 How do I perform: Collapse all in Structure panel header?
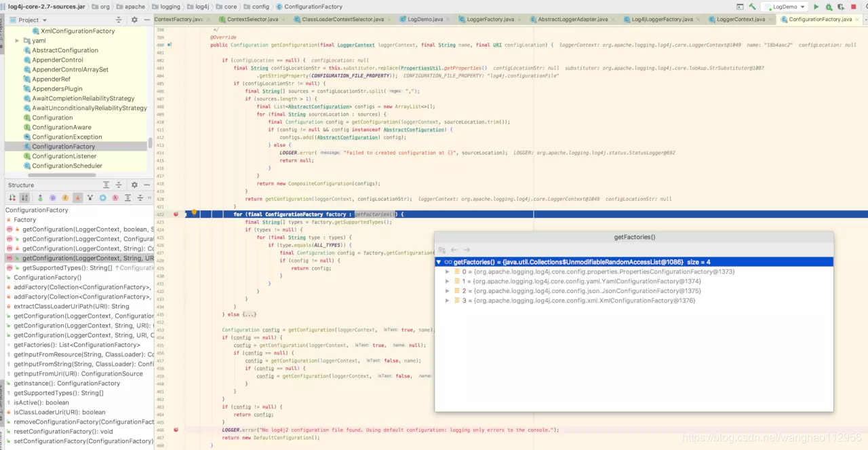click(119, 185)
